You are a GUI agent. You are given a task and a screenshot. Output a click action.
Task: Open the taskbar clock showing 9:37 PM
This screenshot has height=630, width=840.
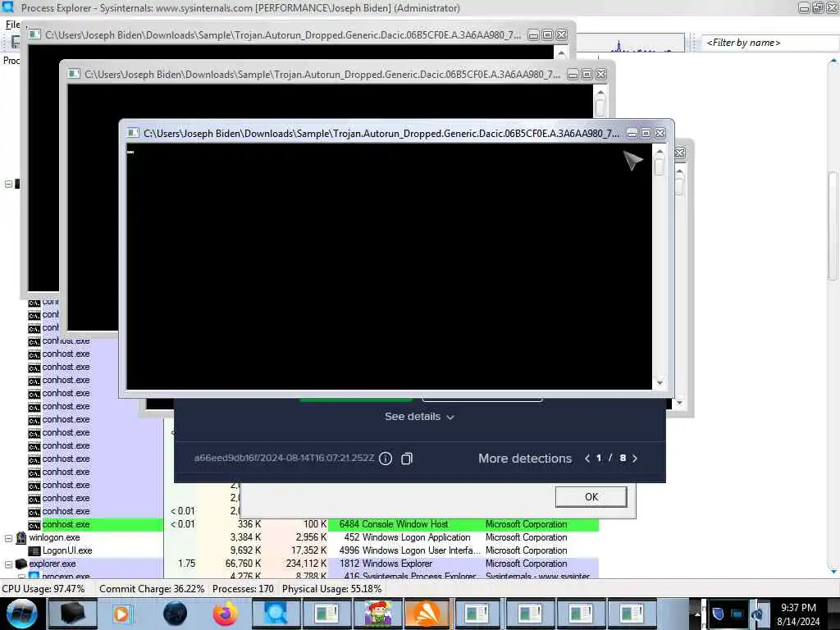click(x=798, y=614)
